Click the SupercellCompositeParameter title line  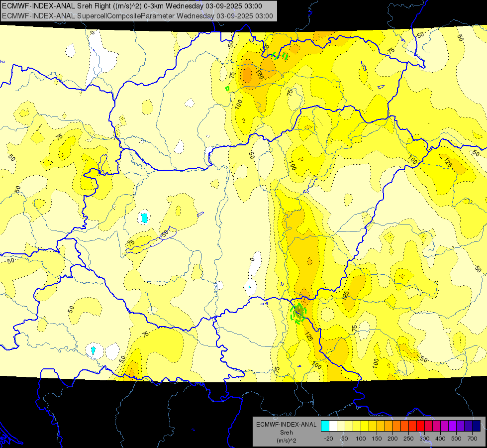137,16
